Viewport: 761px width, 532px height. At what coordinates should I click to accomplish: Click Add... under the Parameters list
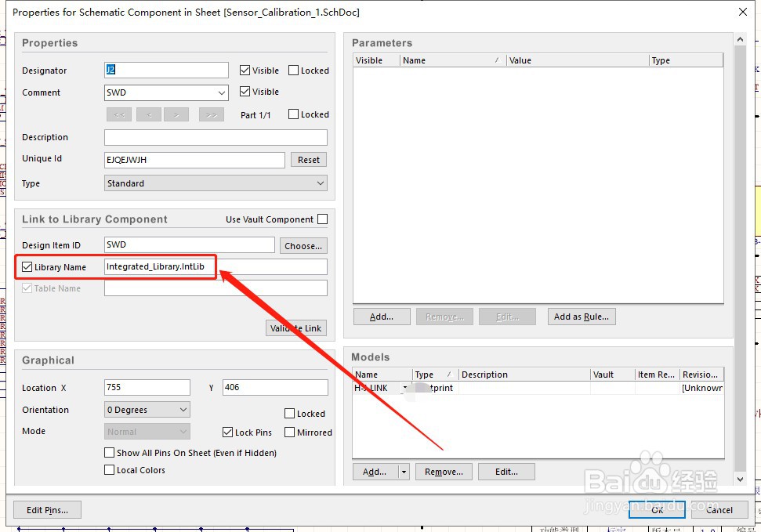[382, 317]
